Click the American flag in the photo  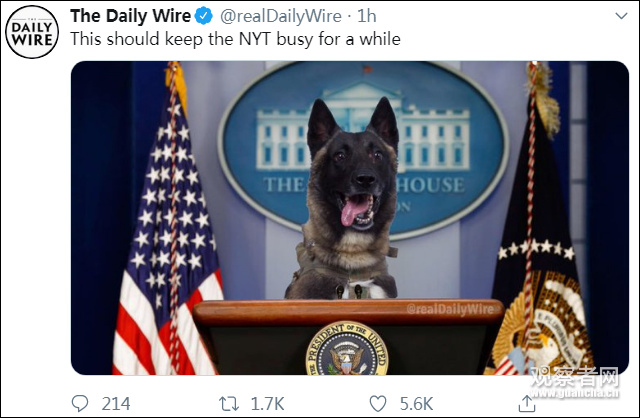pyautogui.click(x=169, y=229)
